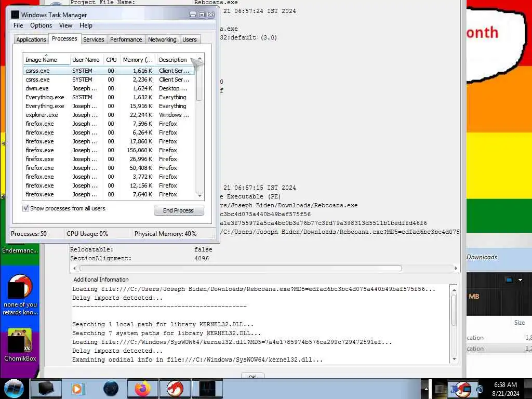This screenshot has height=399, width=532.
Task: Select the Processes tab
Action: click(x=64, y=38)
